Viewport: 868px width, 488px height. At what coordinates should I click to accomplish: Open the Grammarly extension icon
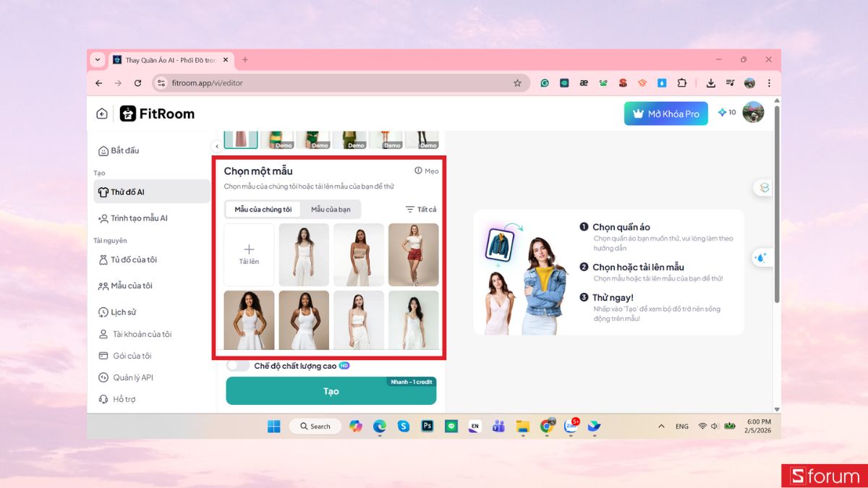click(545, 83)
